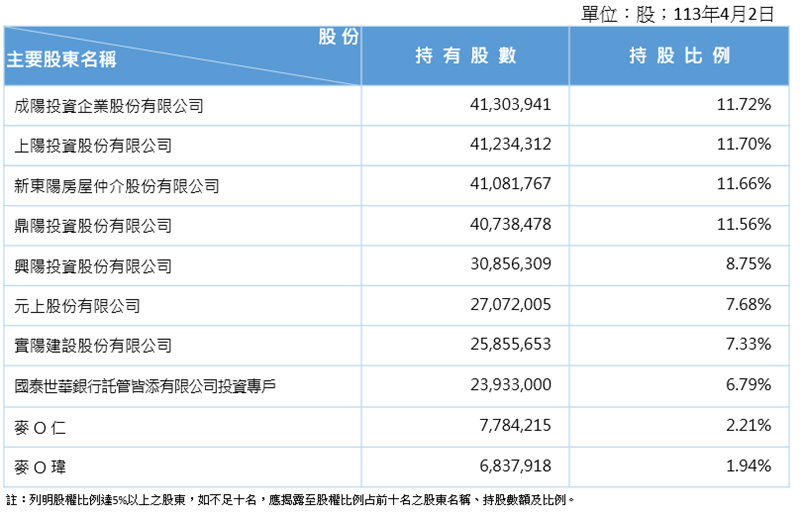Click the 11.72% percentage cell
Screen dimensions: 800x514
pos(744,105)
